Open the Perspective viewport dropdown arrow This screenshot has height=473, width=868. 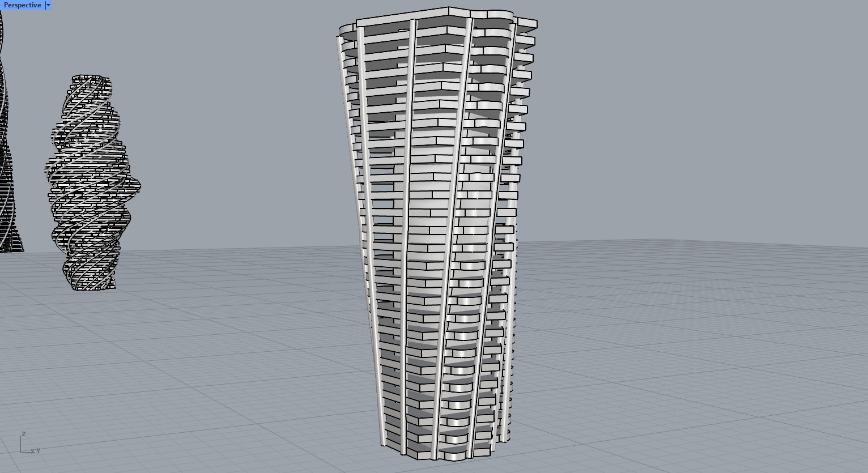click(x=48, y=5)
